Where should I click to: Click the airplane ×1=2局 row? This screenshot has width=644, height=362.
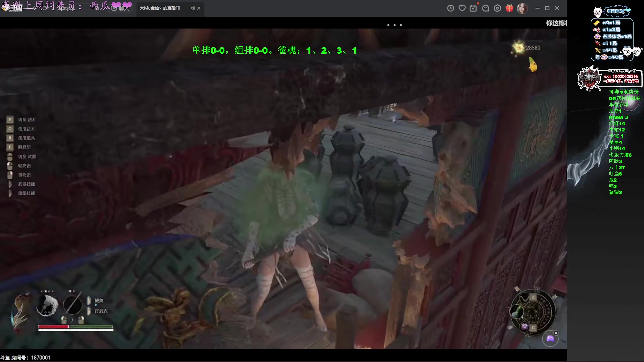coord(607,29)
